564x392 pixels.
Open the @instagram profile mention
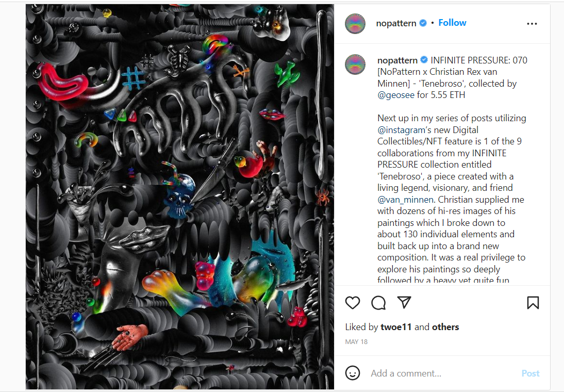coord(401,130)
